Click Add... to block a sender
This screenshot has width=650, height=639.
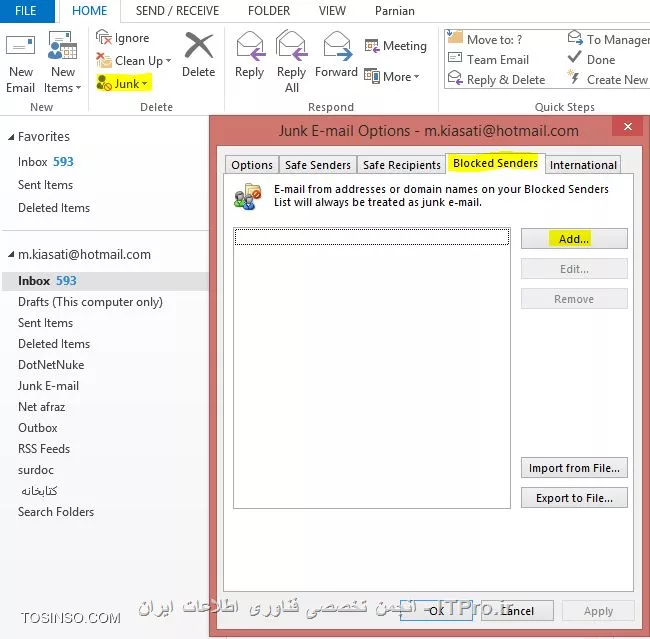(574, 239)
